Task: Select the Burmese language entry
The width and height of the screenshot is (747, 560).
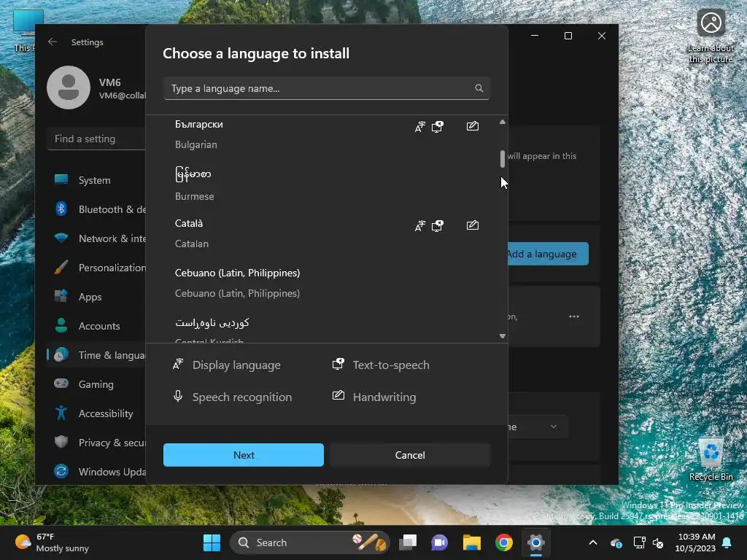Action: coord(326,184)
